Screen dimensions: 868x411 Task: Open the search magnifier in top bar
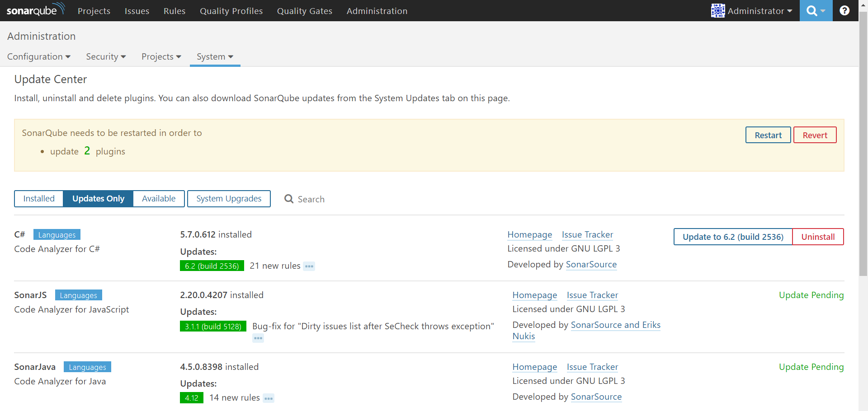[x=816, y=10]
